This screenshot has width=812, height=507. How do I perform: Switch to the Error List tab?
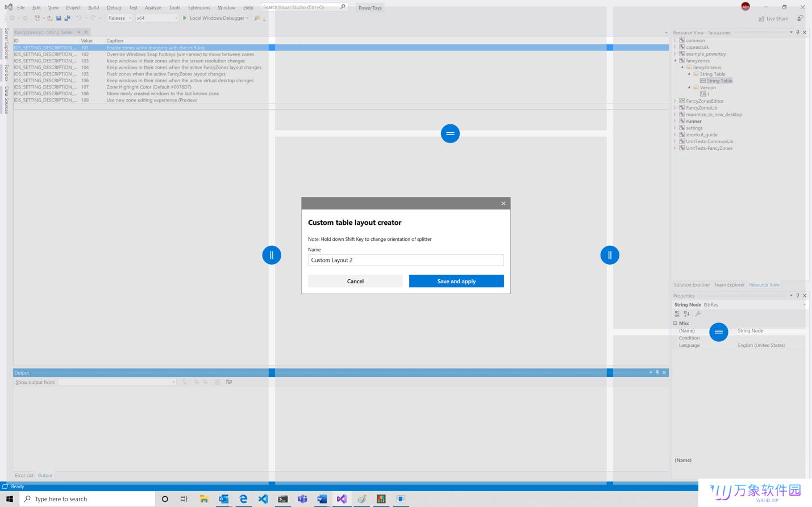coord(24,475)
